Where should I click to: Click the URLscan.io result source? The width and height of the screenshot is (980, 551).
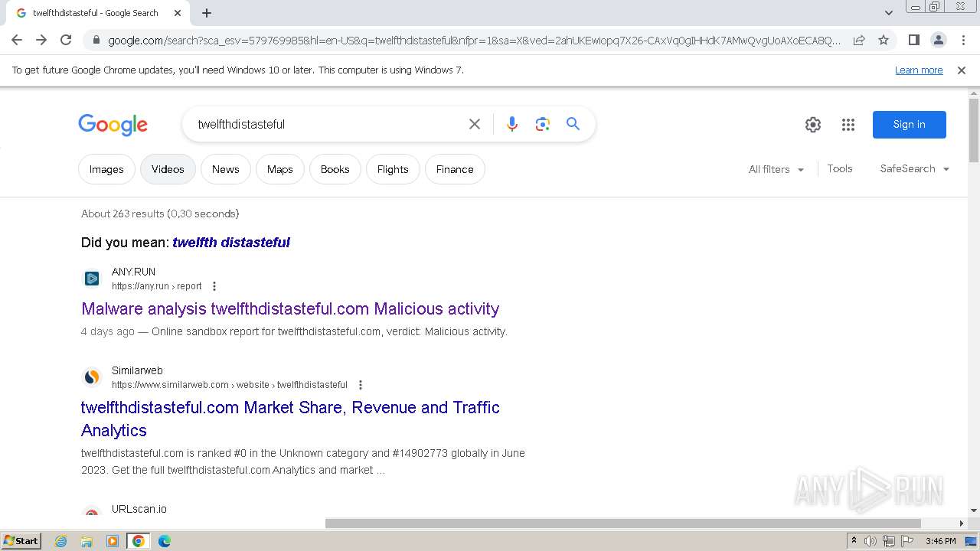coord(139,509)
